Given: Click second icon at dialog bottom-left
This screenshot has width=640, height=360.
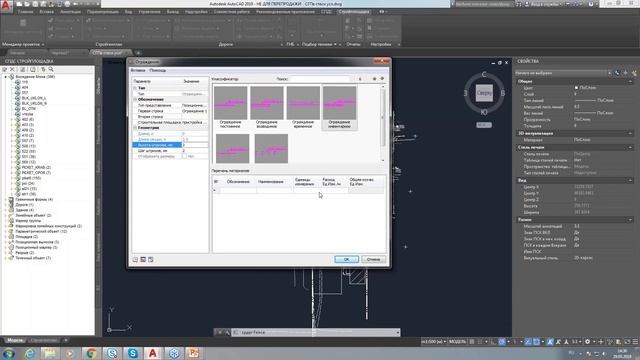Looking at the screenshot, I should tap(143, 260).
